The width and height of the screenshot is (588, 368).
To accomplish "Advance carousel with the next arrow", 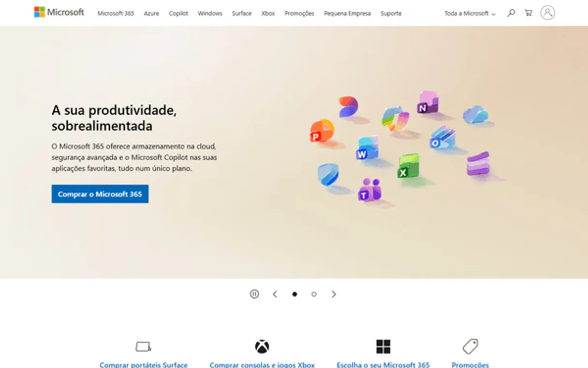I will tap(334, 294).
